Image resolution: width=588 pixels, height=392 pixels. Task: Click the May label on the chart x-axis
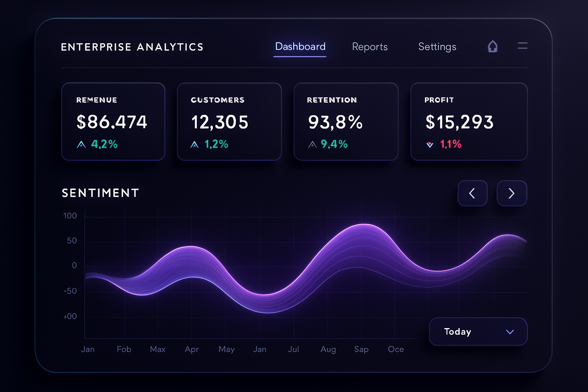226,349
